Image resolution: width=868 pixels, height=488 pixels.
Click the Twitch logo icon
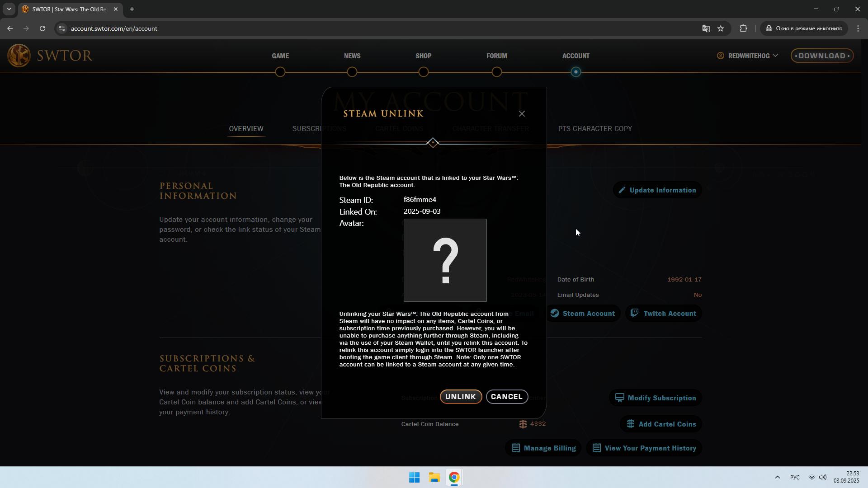pyautogui.click(x=635, y=313)
